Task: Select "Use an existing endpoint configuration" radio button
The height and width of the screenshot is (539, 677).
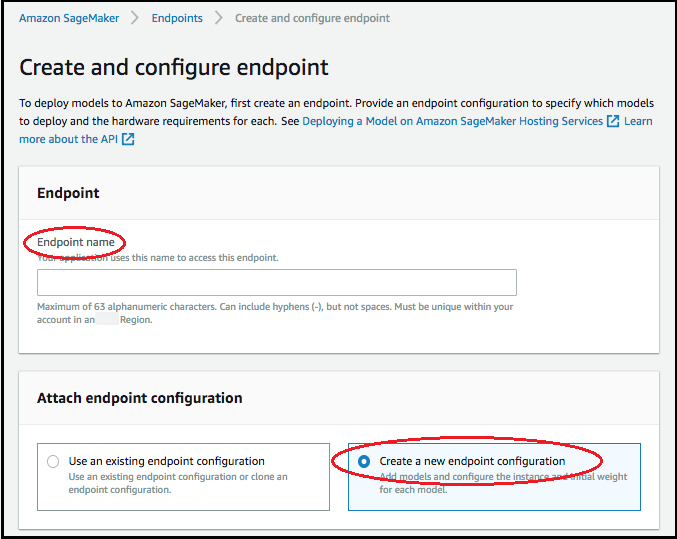Action: point(53,462)
